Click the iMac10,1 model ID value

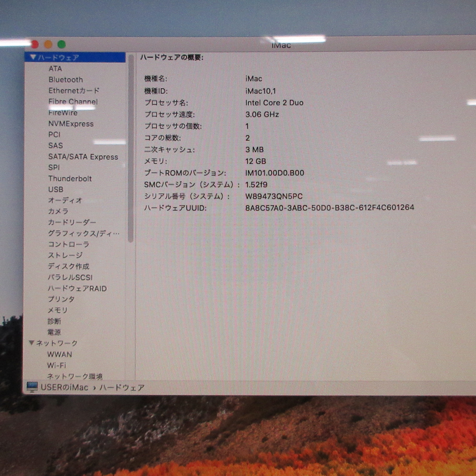(261, 91)
